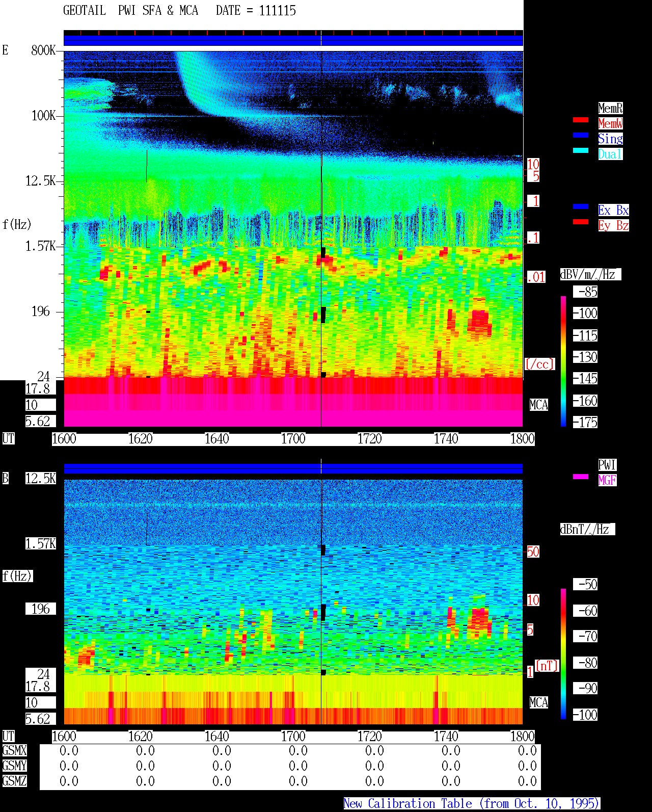
Task: Select the Sing legend label
Action: pos(610,139)
